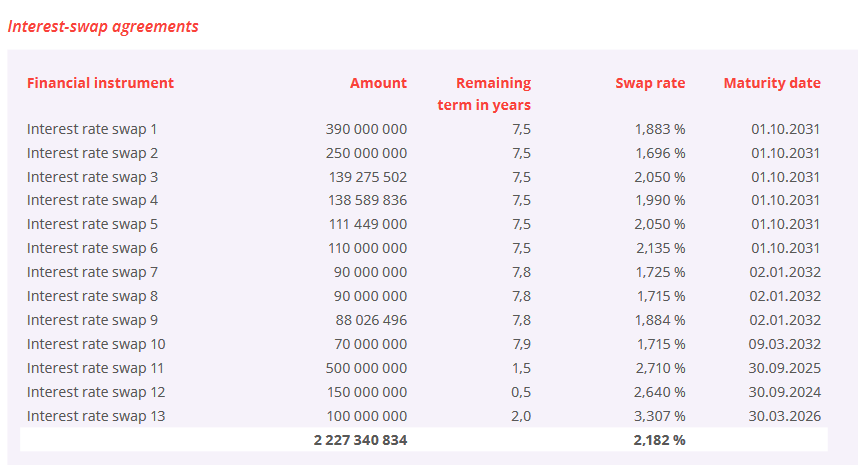Click the Interest rate swap 1 row label
Viewport: 861px width, 465px height.
pos(92,129)
